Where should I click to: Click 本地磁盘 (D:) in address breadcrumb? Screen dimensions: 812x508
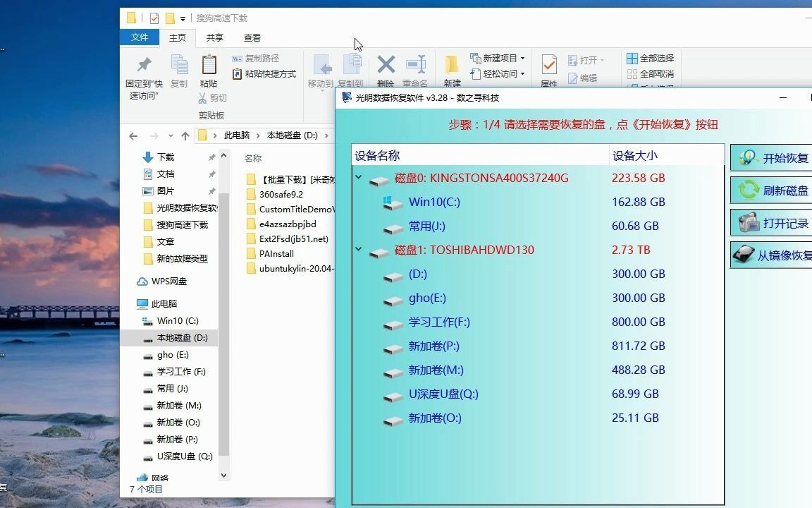click(292, 135)
